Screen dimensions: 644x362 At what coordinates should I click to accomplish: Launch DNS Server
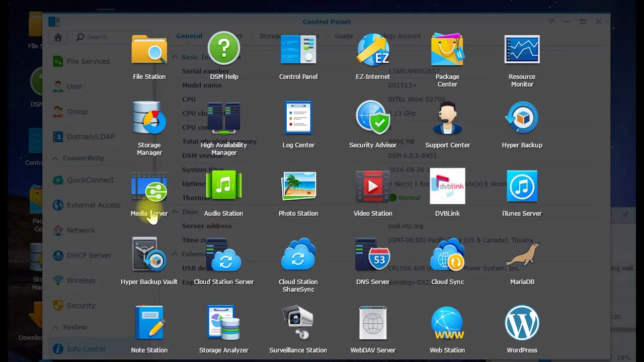point(373,255)
